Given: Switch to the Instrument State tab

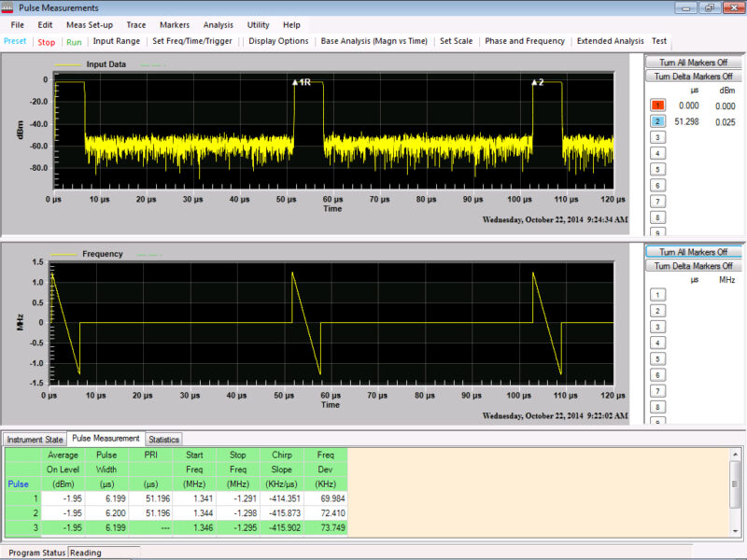Looking at the screenshot, I should (x=35, y=439).
